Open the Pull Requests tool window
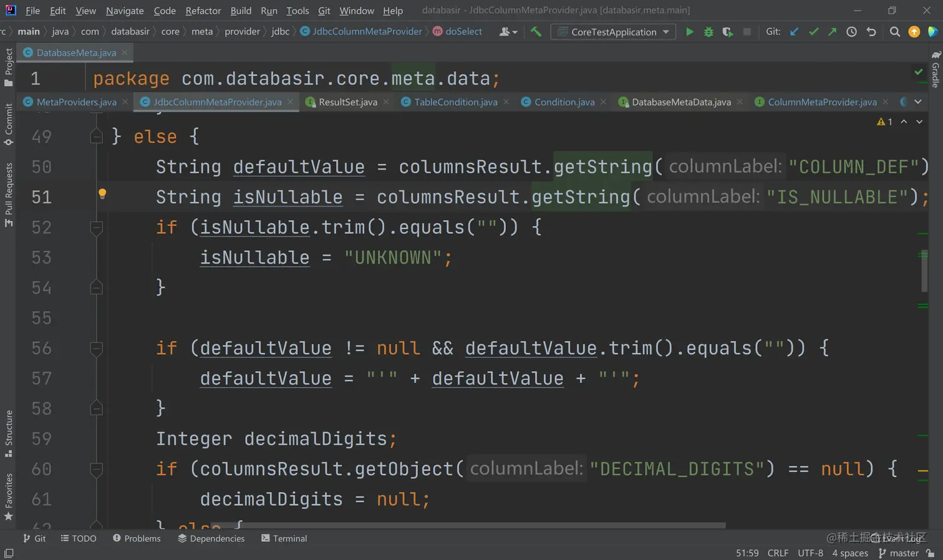Viewport: 943px width, 560px height. pos(8,195)
